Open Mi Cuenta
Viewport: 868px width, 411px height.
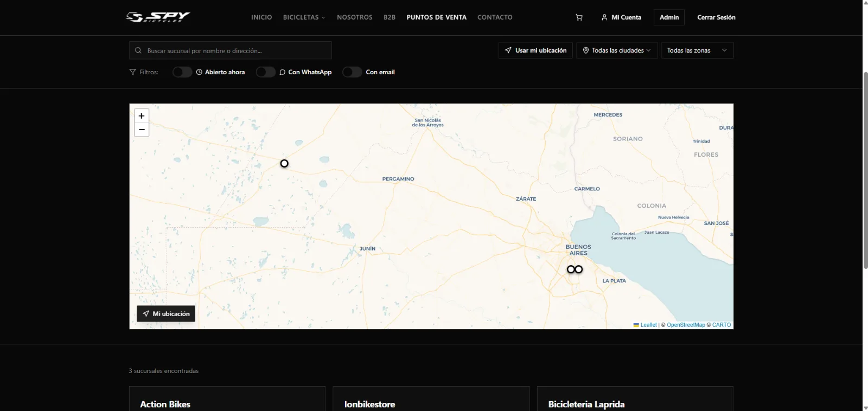pos(621,17)
